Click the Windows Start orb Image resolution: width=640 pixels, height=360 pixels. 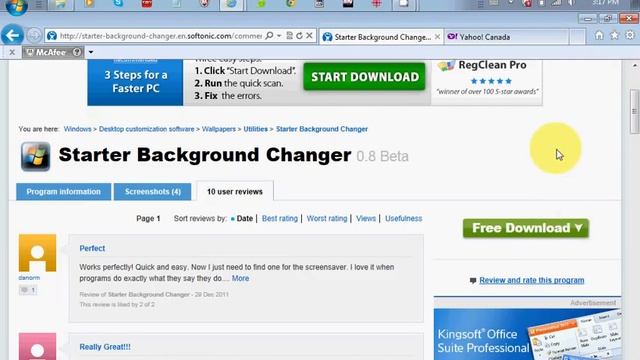click(17, 6)
